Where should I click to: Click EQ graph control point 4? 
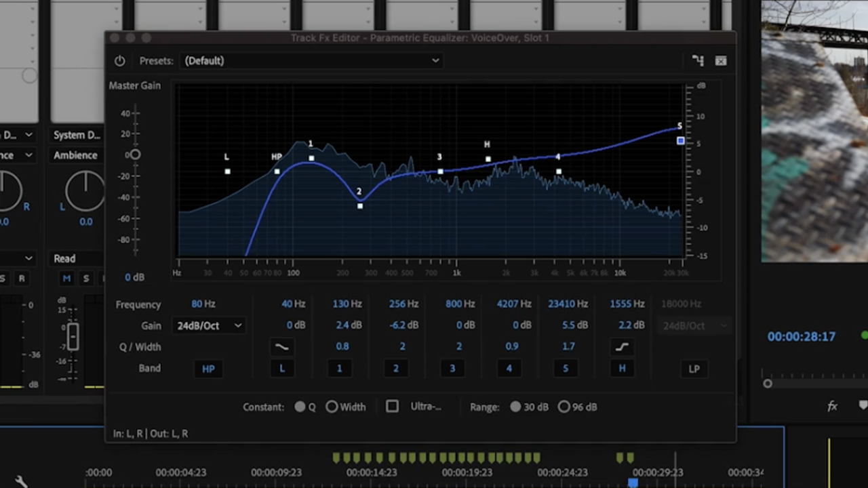(x=559, y=171)
